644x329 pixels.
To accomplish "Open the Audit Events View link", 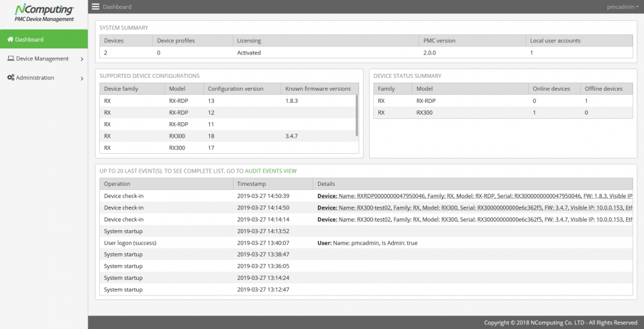I will [x=270, y=171].
